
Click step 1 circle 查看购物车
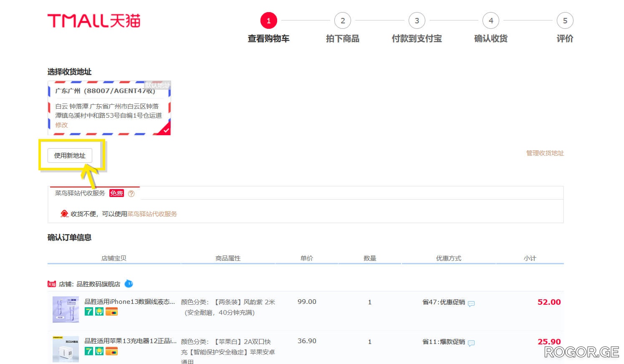coord(268,20)
